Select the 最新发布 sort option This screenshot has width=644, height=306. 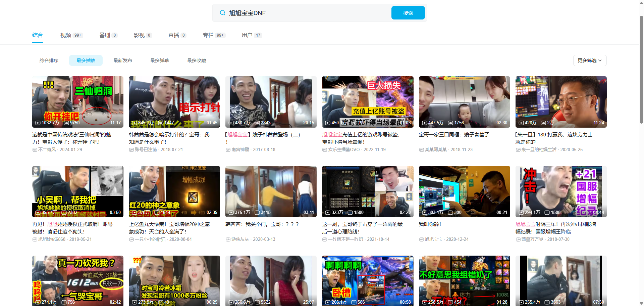[123, 60]
